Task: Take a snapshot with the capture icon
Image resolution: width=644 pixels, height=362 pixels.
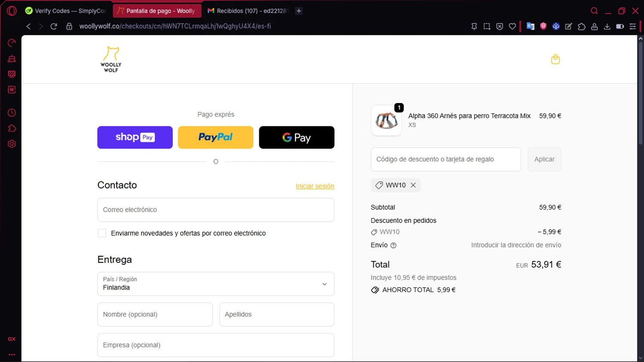Action: tap(487, 26)
